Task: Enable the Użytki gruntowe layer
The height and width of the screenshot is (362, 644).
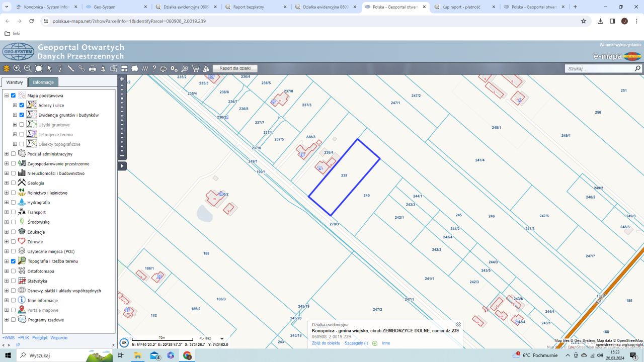Action: pos(22,125)
